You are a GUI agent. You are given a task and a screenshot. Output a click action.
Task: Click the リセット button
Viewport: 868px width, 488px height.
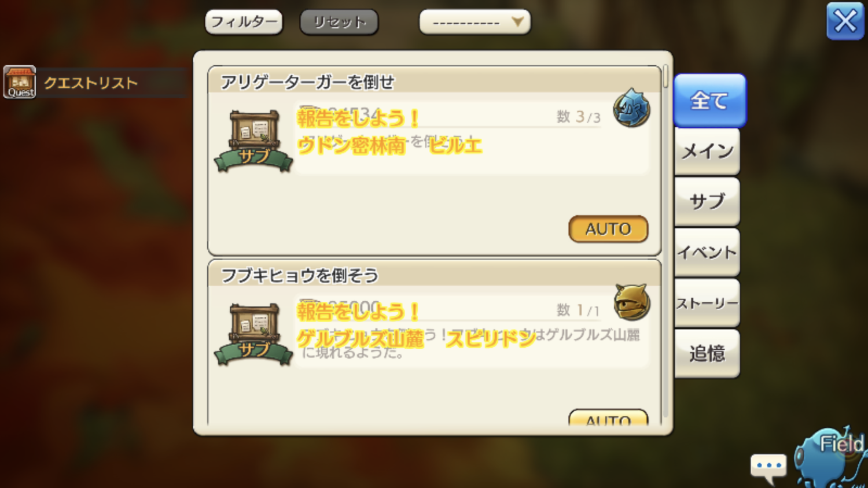coord(339,22)
